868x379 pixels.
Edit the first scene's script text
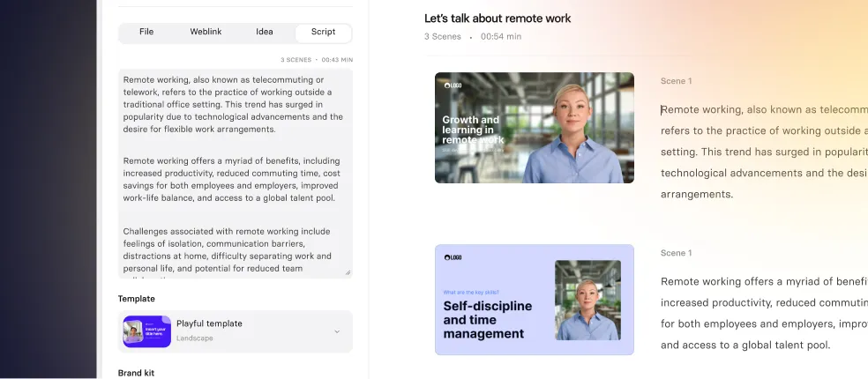click(763, 152)
